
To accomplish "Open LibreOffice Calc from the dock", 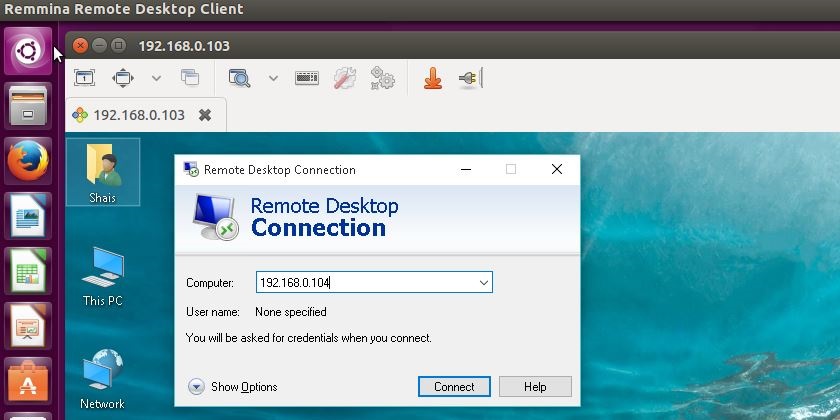I will pos(28,271).
